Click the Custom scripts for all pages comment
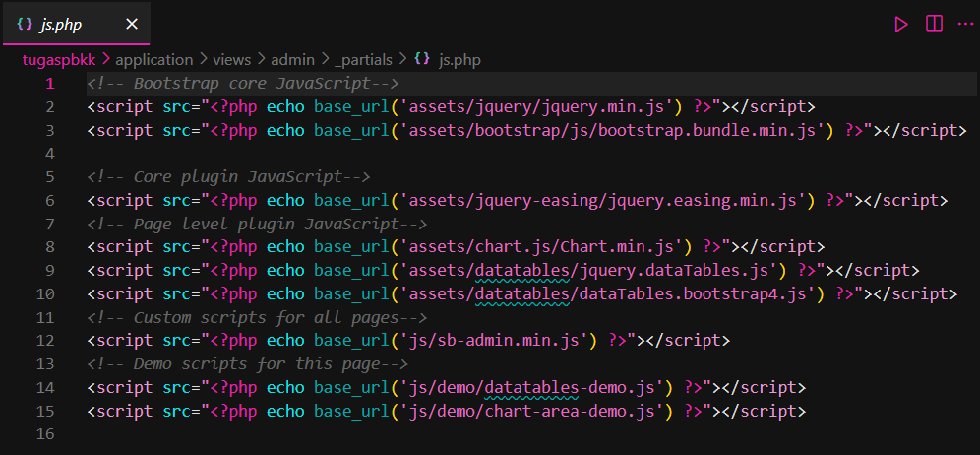The height and width of the screenshot is (455, 980). [257, 317]
